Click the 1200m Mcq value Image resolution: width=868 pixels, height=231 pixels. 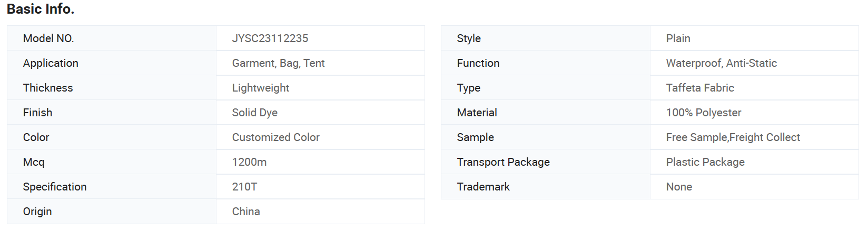coord(250,162)
